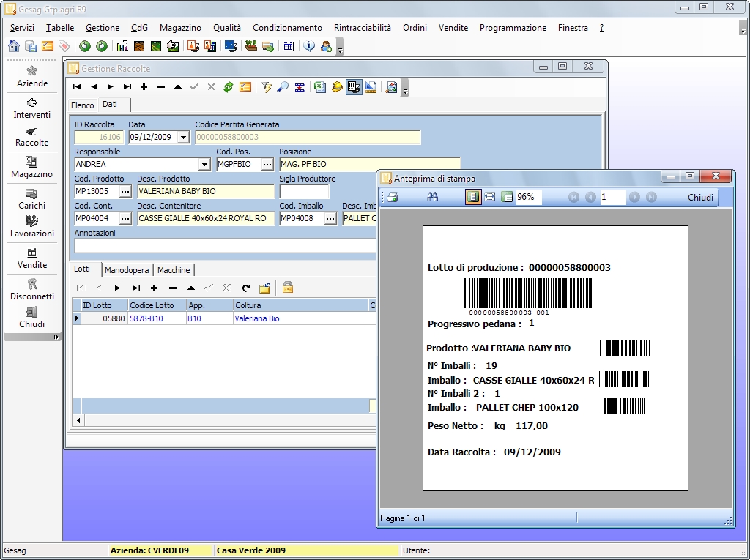Open Vendite in the sidebar
Image resolution: width=750 pixels, height=560 pixels.
(32, 258)
